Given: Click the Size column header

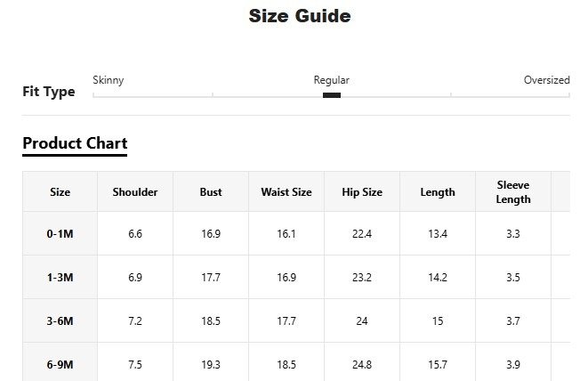Looking at the screenshot, I should [x=60, y=192].
